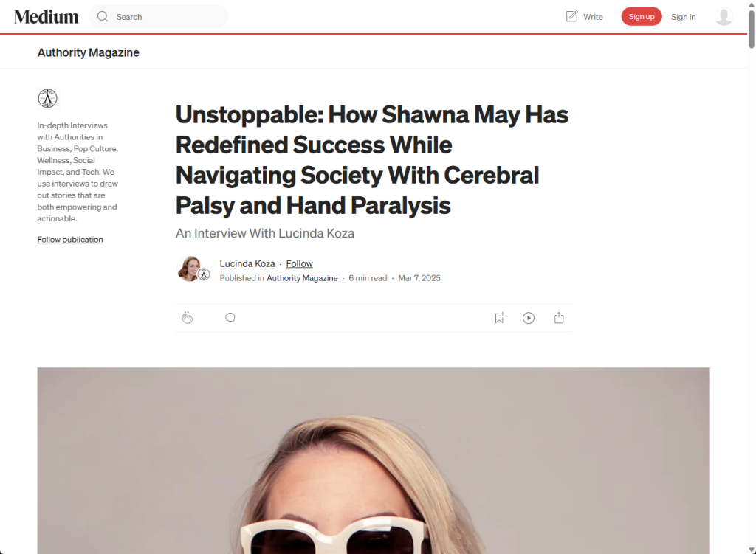
Task: Click the Follow publication link
Action: pos(70,240)
